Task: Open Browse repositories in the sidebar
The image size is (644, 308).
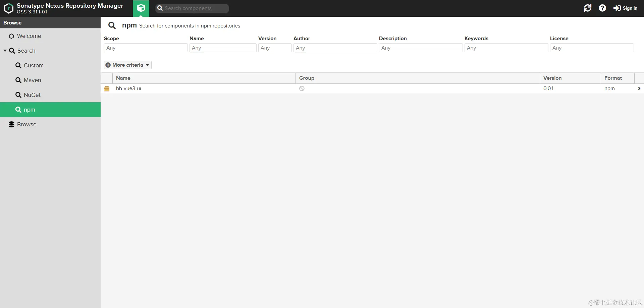Action: tap(50, 124)
